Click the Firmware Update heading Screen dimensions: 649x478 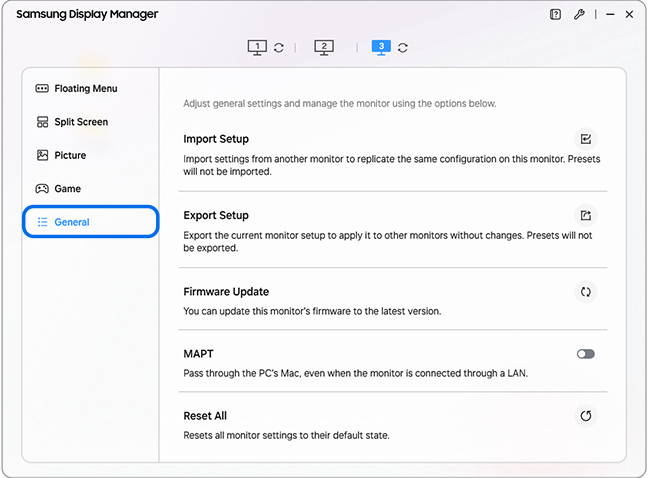point(226,292)
